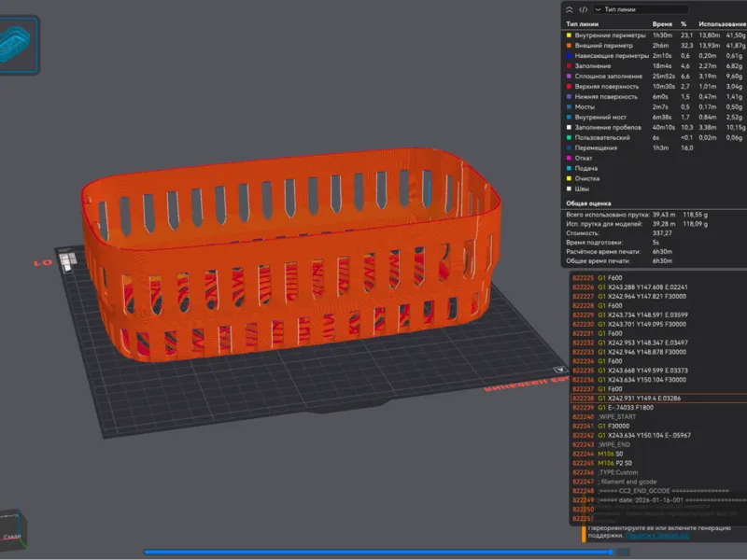The image size is (747, 560).
Task: Click 'Время подготовки' value 5s
Action: coord(656,243)
